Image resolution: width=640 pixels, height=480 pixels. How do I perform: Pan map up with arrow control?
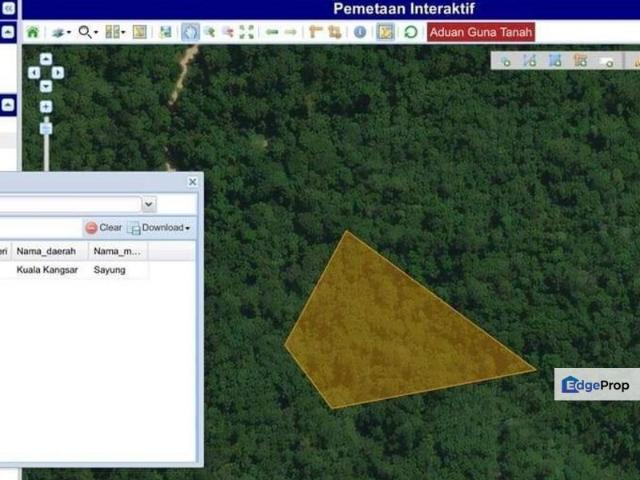coord(46,59)
